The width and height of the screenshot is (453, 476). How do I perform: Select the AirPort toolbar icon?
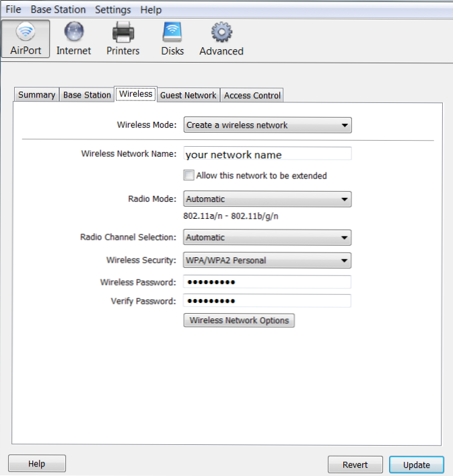click(x=26, y=39)
